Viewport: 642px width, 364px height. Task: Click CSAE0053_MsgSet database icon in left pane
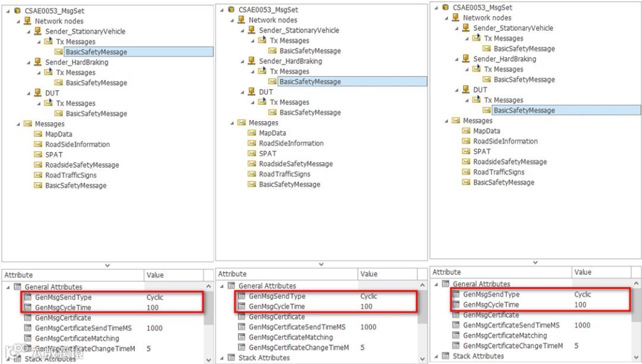click(x=17, y=11)
